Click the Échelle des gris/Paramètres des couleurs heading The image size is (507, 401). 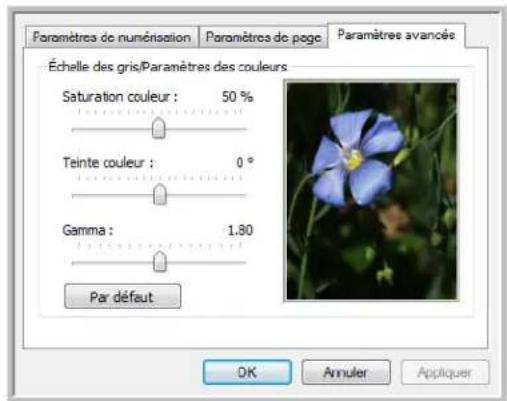168,67
